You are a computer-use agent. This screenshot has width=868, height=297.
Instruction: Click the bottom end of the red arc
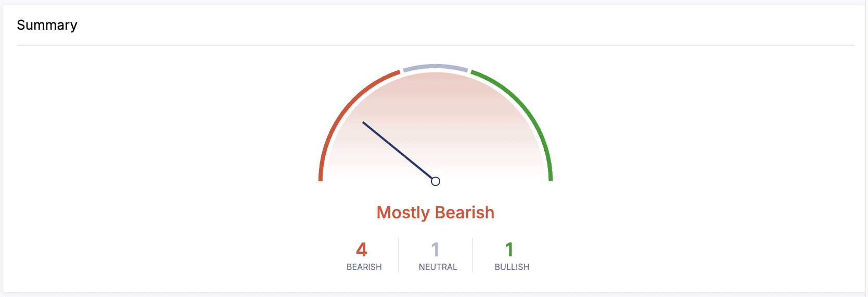click(321, 178)
